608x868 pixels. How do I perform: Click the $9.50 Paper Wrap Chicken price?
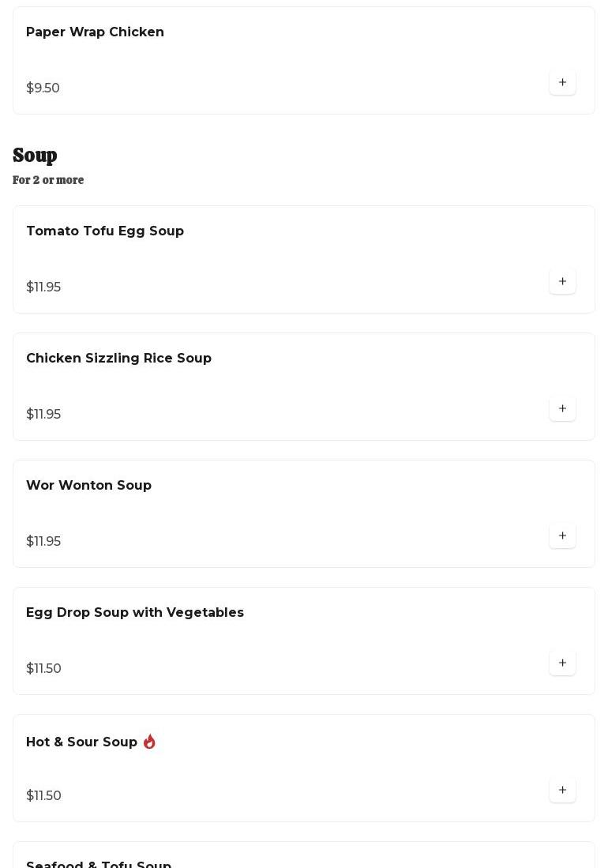(43, 88)
